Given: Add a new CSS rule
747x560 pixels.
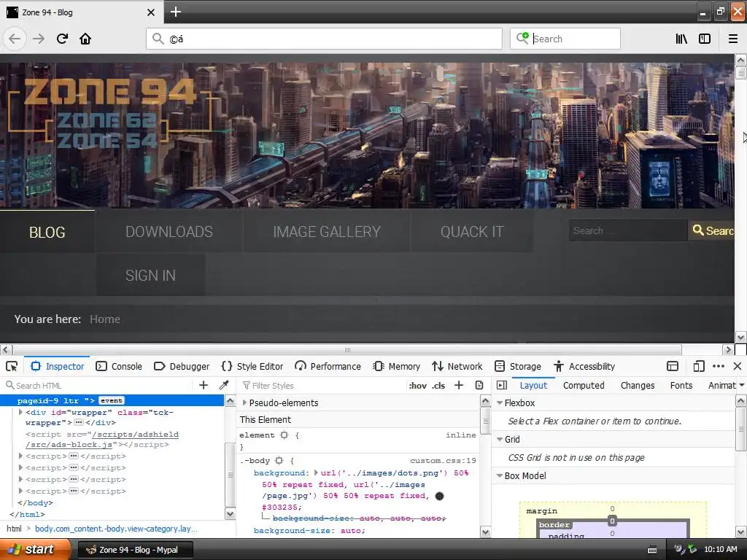Looking at the screenshot, I should click(x=459, y=385).
